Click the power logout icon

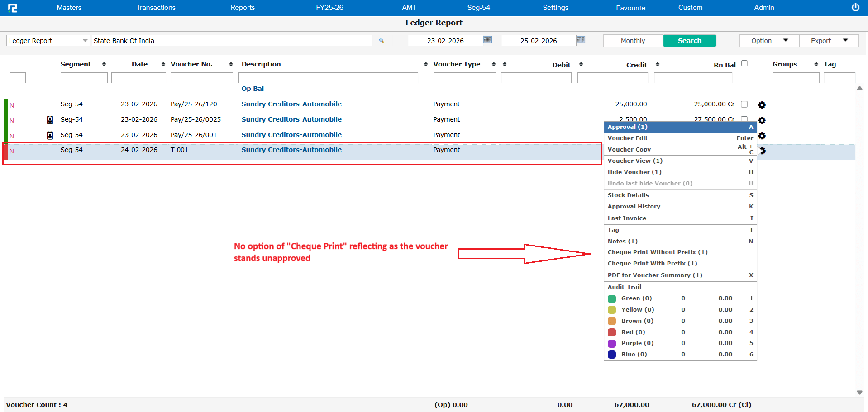[x=855, y=8]
